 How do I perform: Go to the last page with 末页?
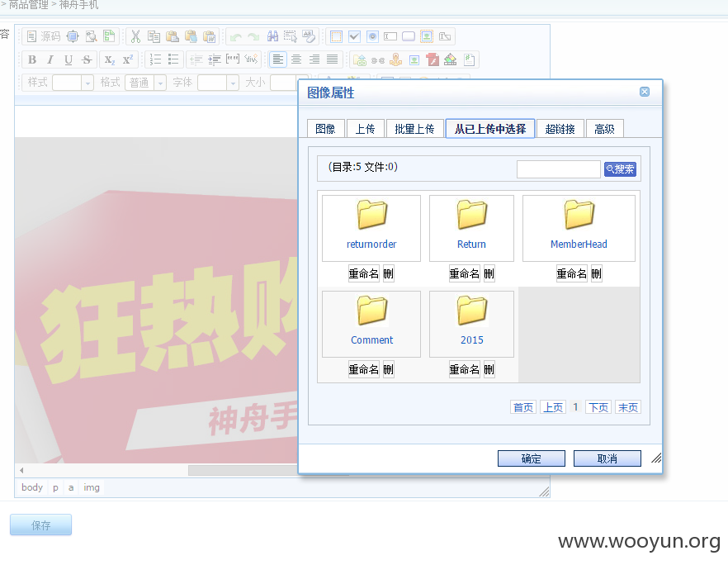click(x=627, y=407)
